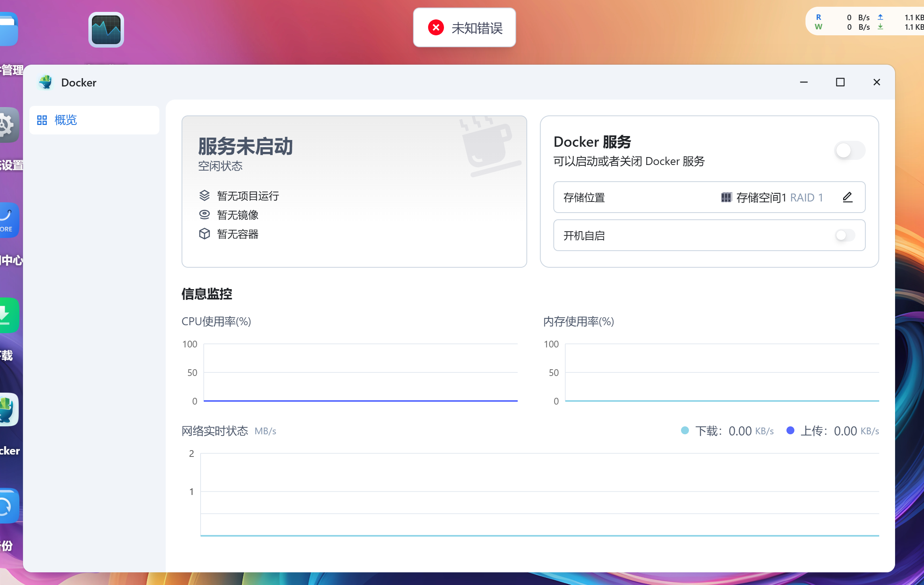Viewport: 924px width, 585px height.
Task: Dismiss the 未知错误 notification text
Action: click(477, 28)
